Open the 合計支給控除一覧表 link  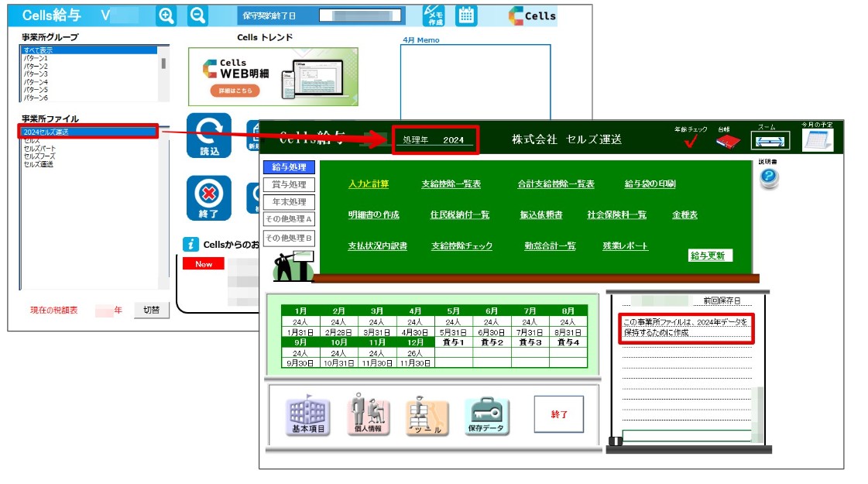tap(556, 184)
